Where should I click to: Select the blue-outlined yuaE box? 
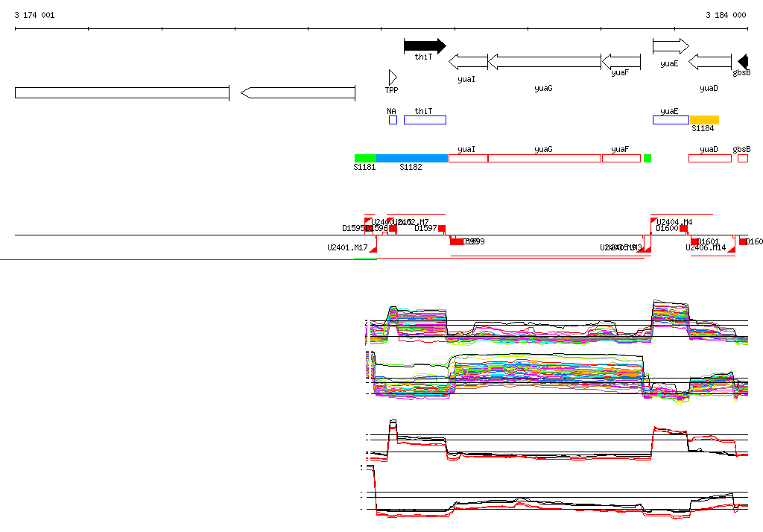[x=671, y=120]
